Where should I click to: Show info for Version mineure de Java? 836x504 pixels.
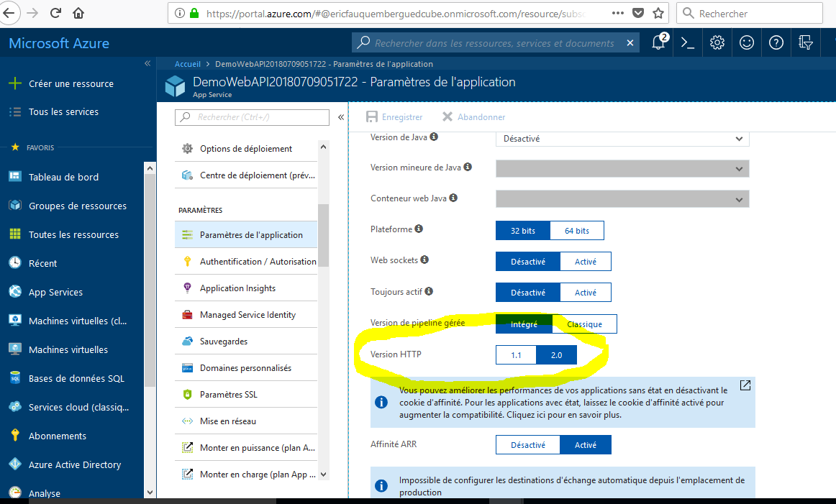point(468,167)
